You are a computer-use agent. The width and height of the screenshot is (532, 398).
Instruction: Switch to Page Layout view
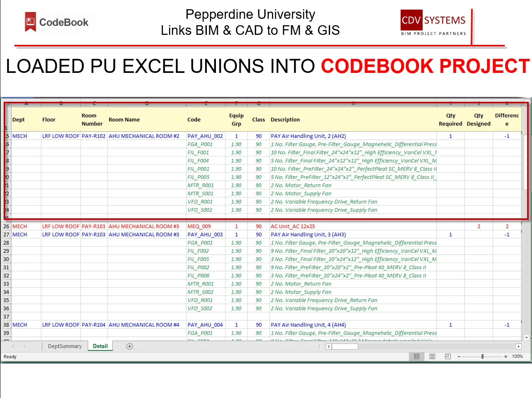[x=432, y=356]
